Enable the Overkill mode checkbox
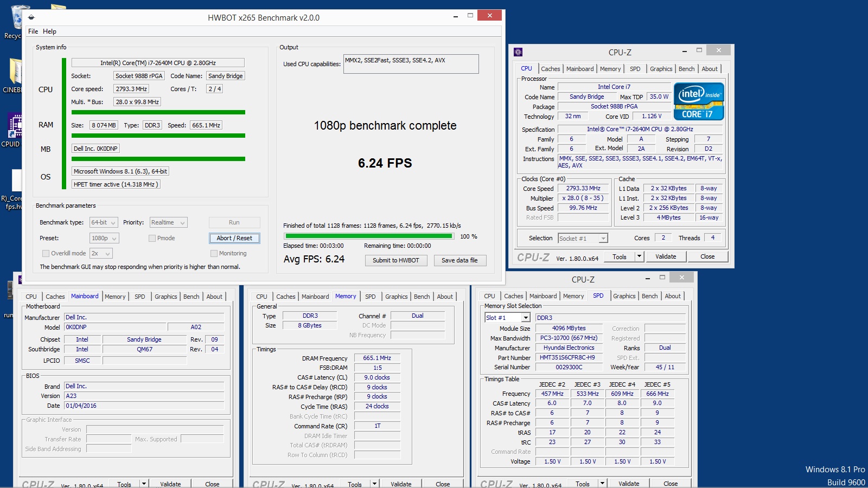Screen dimensions: 868x488 pos(46,253)
